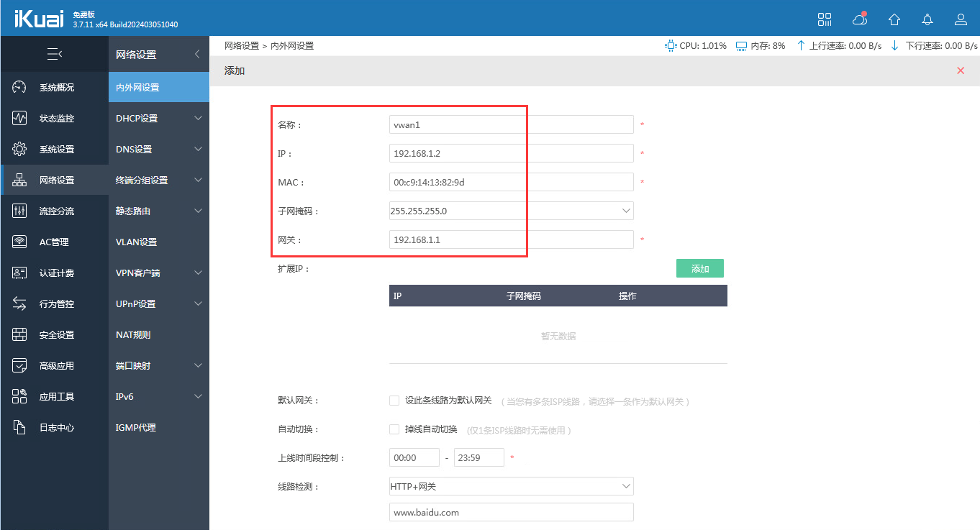Expand the DHCP设置 submenu

158,118
